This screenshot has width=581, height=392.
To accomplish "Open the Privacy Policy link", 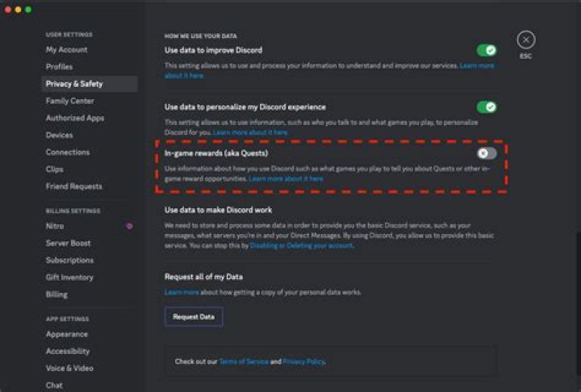I will (x=303, y=361).
